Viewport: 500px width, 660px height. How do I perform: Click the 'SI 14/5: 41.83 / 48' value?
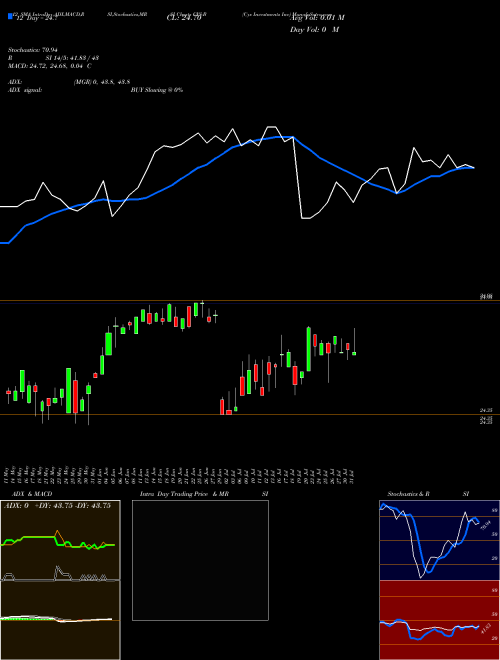pos(73,58)
